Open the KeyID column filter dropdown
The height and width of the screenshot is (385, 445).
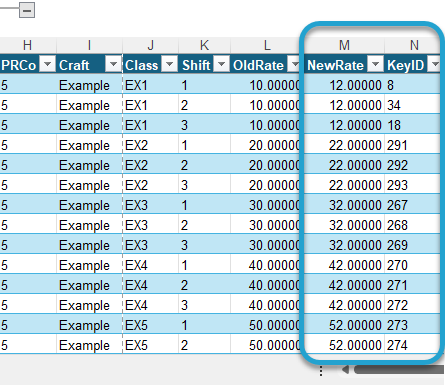tap(435, 64)
